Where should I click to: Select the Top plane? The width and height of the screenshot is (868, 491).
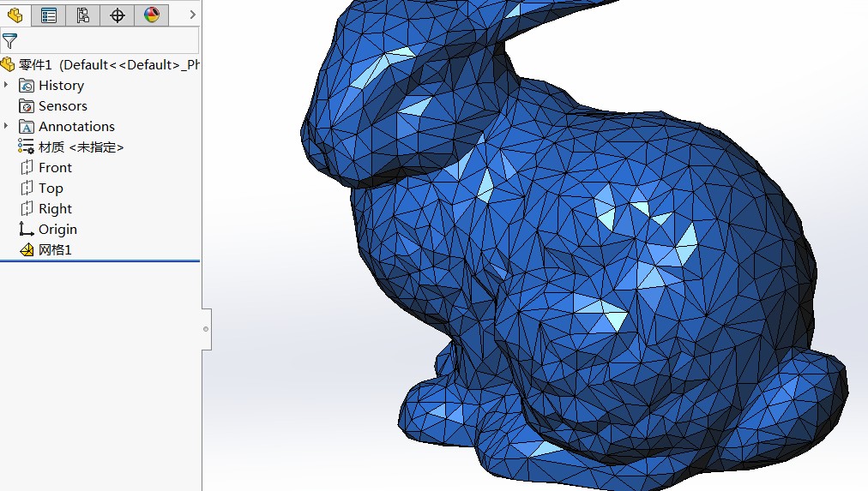tap(51, 189)
